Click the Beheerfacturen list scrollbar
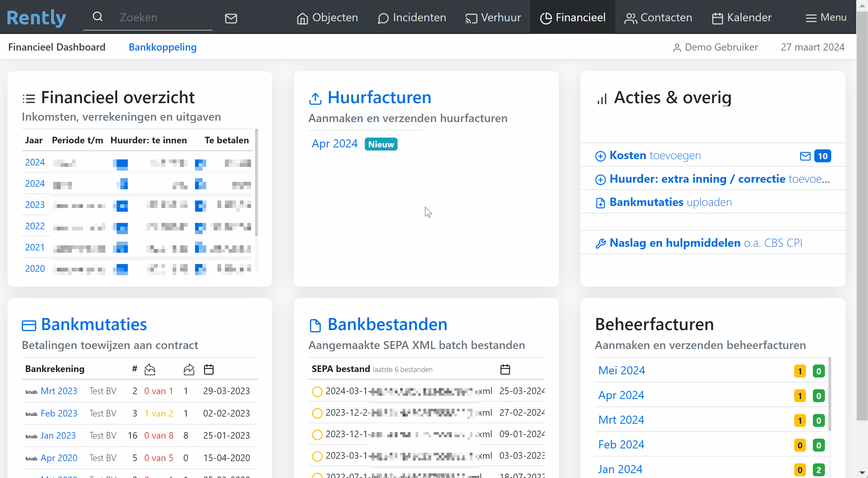868x478 pixels. click(x=829, y=394)
